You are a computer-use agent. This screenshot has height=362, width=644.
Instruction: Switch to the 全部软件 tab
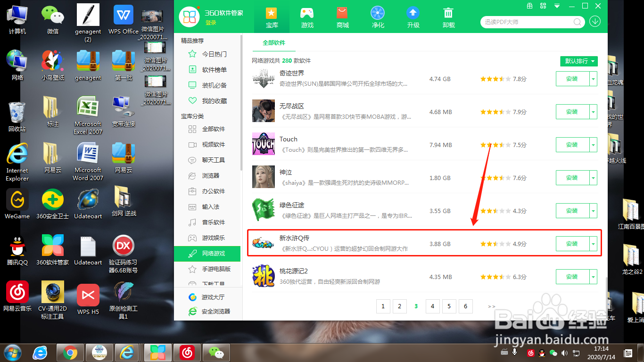(x=274, y=43)
